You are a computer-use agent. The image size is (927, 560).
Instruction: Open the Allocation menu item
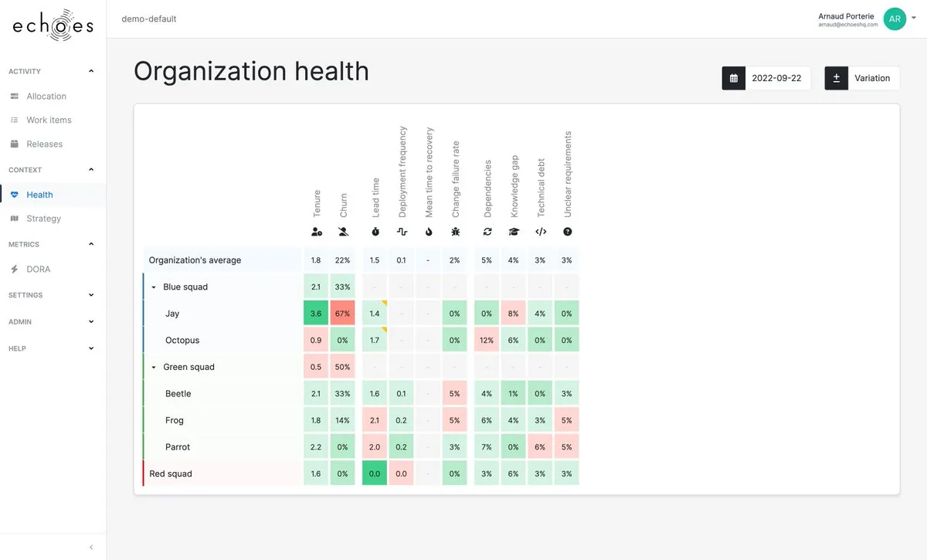[46, 97]
